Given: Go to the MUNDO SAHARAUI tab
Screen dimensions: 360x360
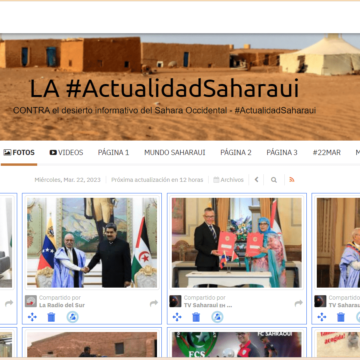Looking at the screenshot, I should pyautogui.click(x=175, y=153).
